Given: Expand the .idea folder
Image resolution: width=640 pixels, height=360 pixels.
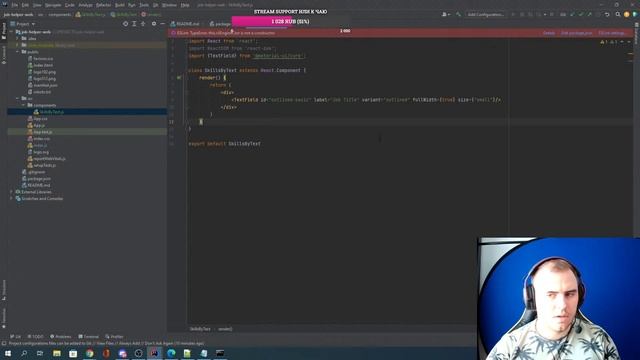Looking at the screenshot, I should [18, 38].
